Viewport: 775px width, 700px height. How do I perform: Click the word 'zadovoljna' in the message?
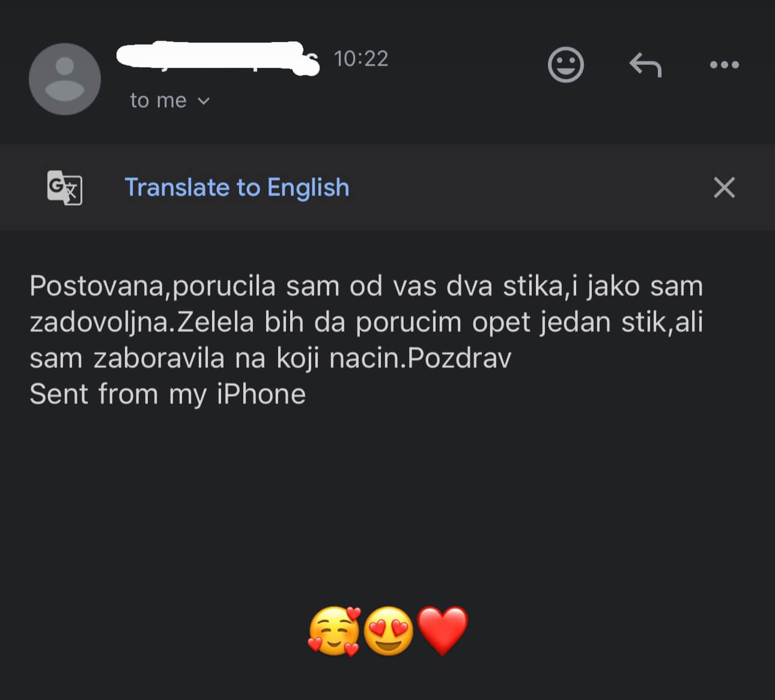[x=100, y=322]
